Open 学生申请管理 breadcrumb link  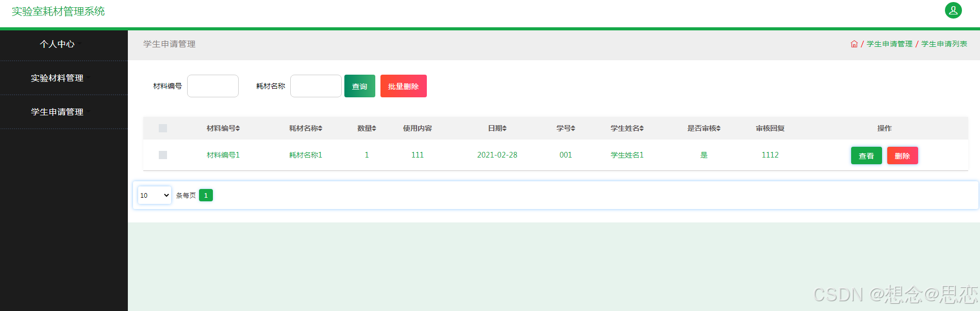coord(890,44)
